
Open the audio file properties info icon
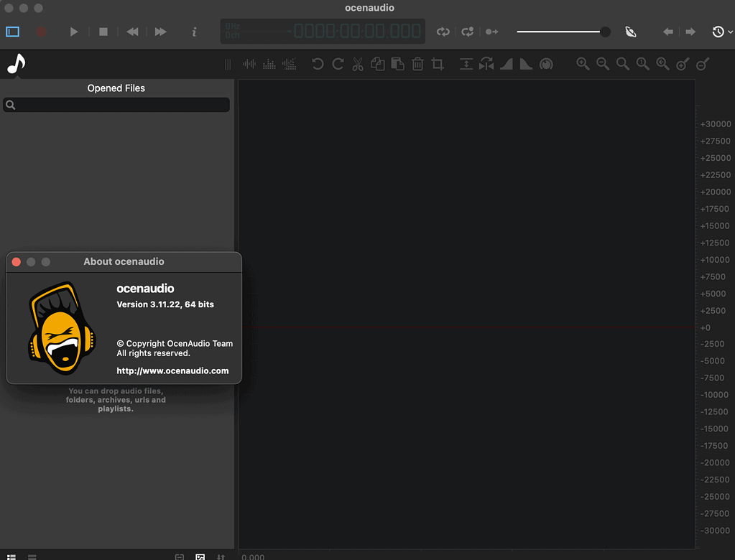194,32
